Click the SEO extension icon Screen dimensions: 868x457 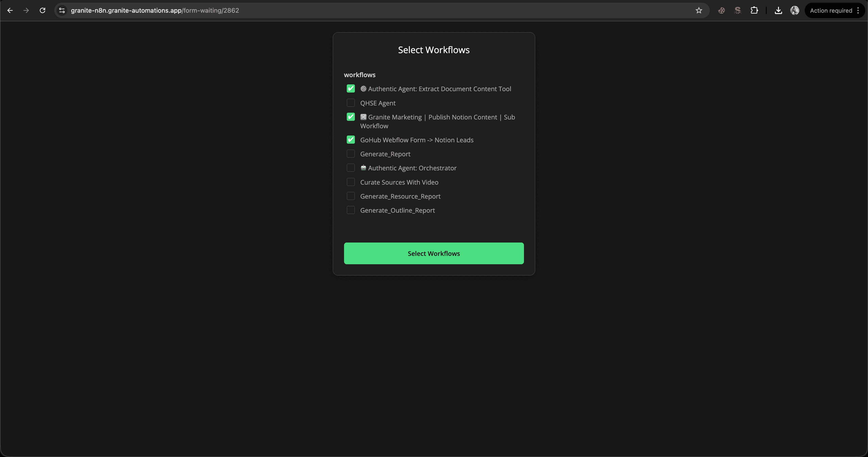pos(738,10)
